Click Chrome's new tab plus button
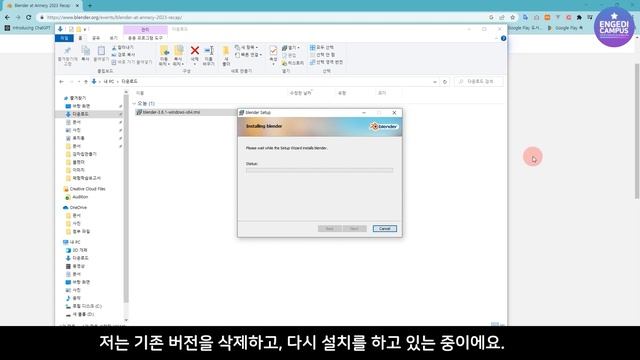Screen dimensions: 640x360 (90, 6)
